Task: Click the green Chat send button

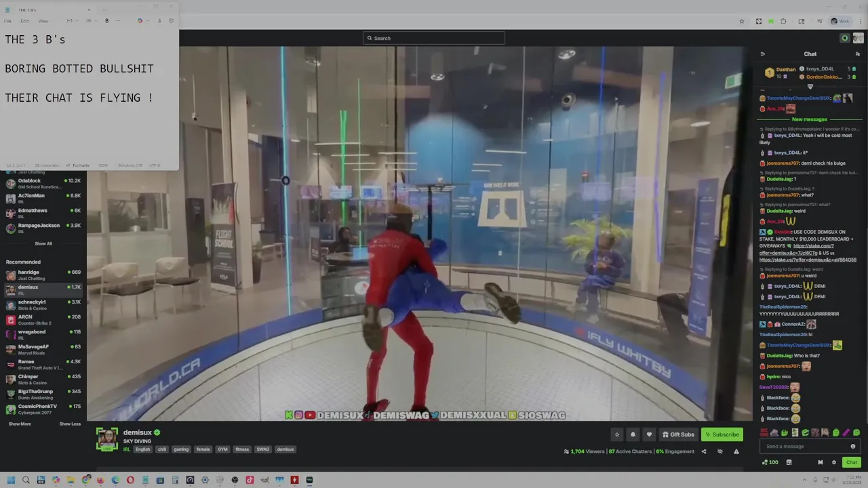Action: pyautogui.click(x=852, y=462)
